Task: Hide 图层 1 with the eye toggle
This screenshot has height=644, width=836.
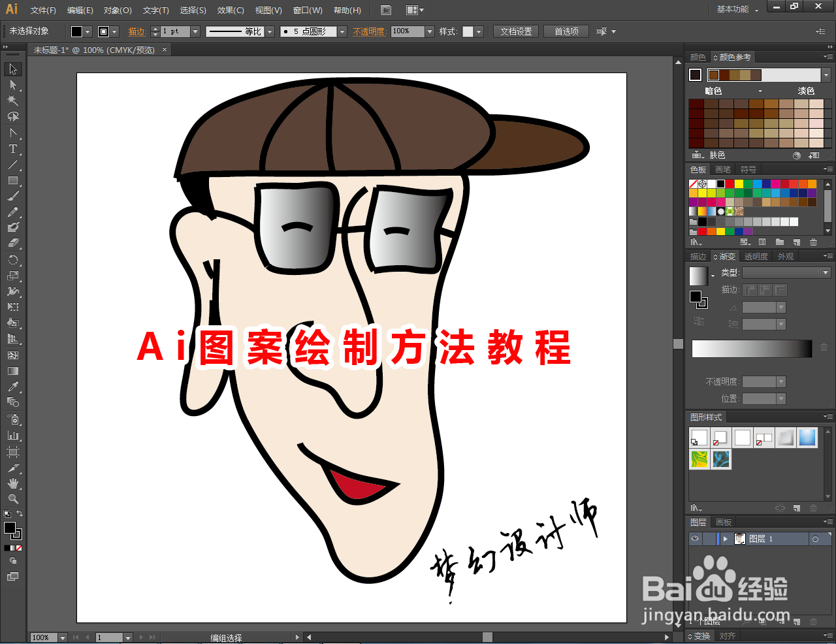Action: tap(696, 538)
